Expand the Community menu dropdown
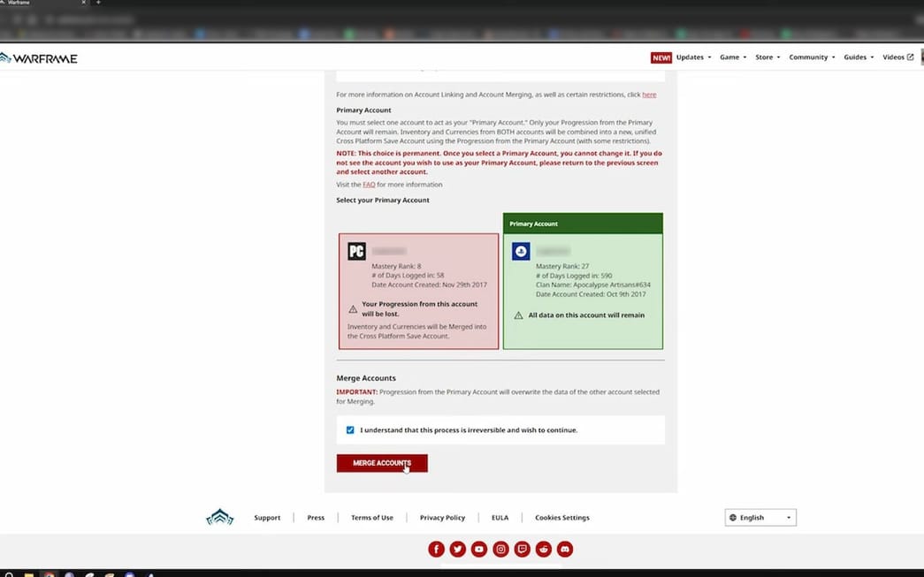 tap(812, 57)
